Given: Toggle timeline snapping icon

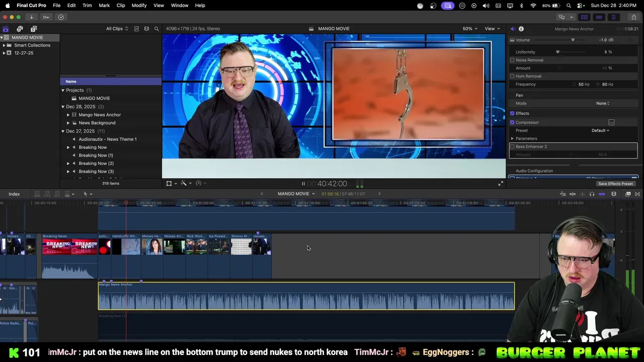Looking at the screenshot, I should [602, 194].
